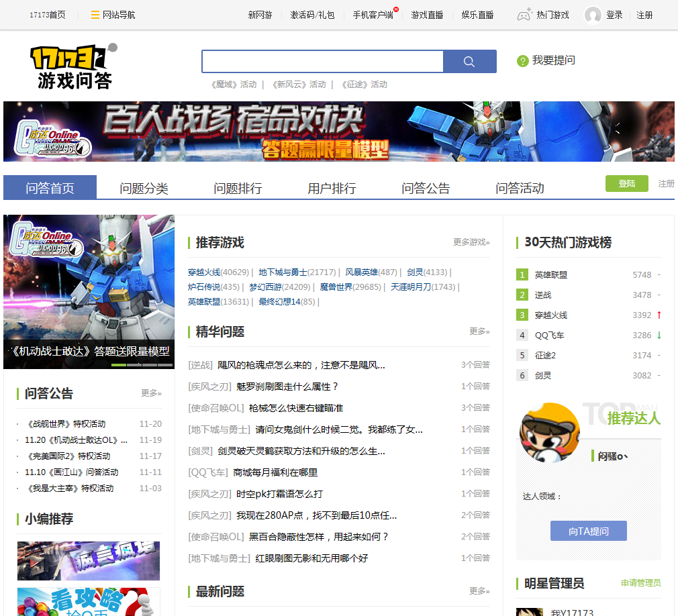Click the 热门游戏 gamepad icon
The image size is (678, 616).
point(524,15)
